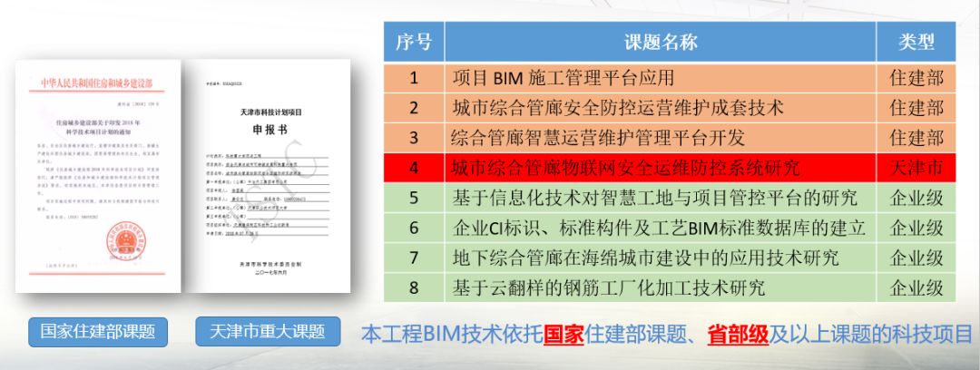Click the 企业级 type cell in row 7
The image size is (980, 370).
[x=916, y=258]
